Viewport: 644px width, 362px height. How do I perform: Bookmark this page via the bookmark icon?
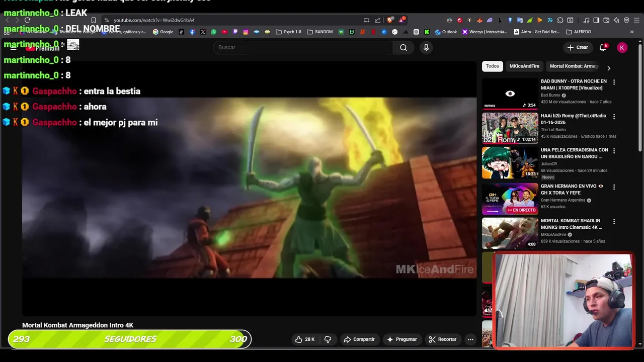[x=94, y=20]
